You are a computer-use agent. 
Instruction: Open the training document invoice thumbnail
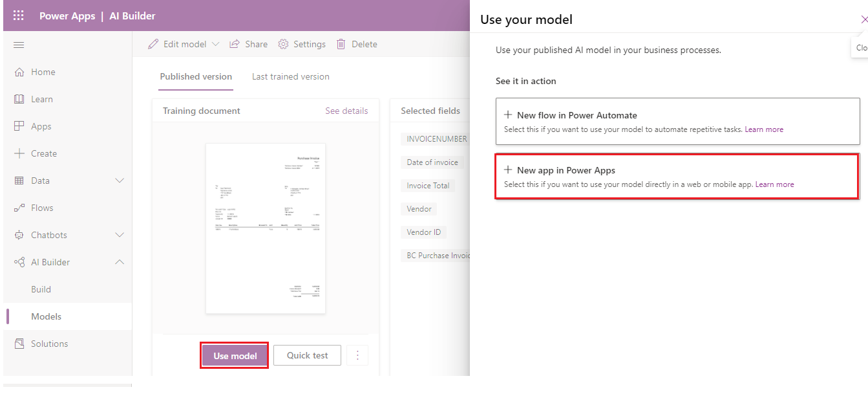click(x=265, y=228)
